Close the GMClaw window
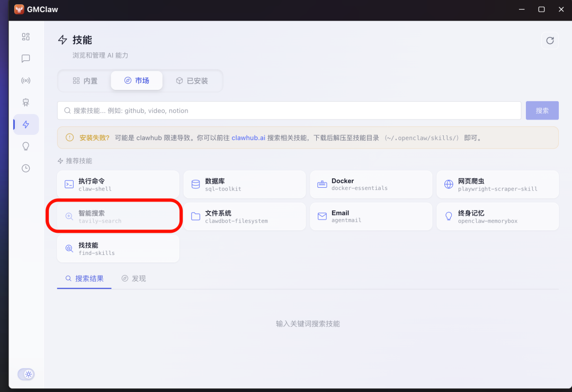The image size is (572, 392). point(561,10)
